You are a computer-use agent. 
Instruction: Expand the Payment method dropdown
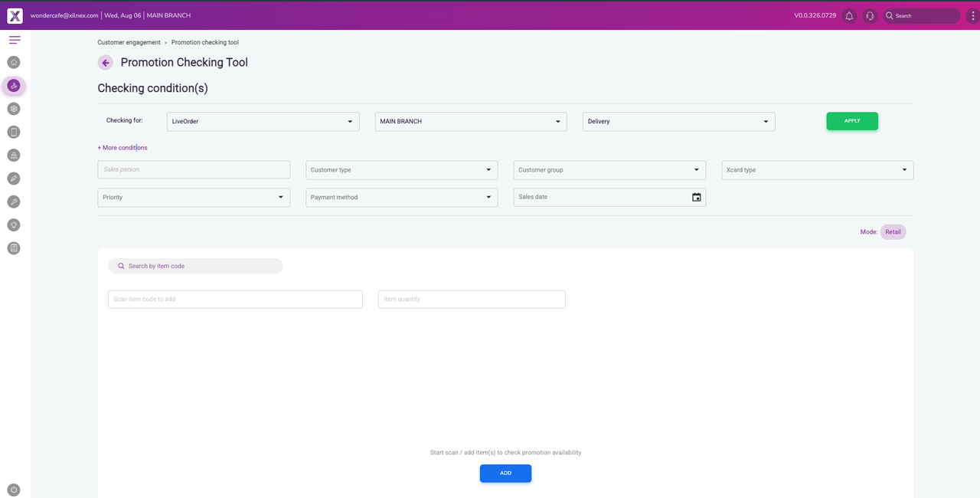401,198
